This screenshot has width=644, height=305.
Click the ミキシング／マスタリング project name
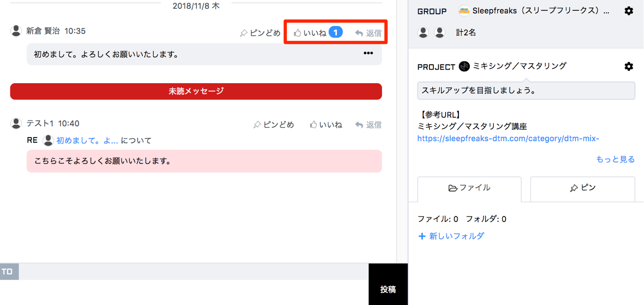520,66
